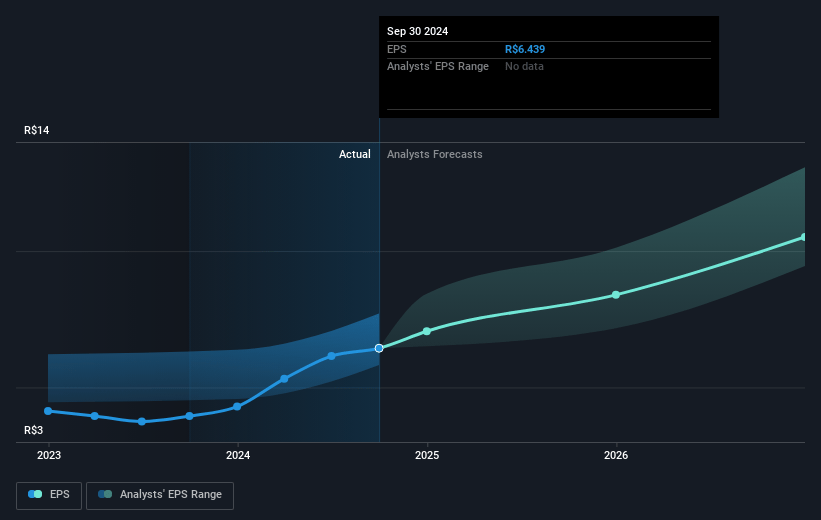Click the 'No data' tooltip value
The height and width of the screenshot is (520, 821).
(x=524, y=67)
